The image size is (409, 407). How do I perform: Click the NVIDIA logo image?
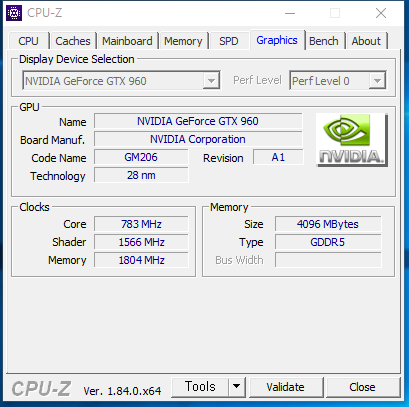[352, 140]
